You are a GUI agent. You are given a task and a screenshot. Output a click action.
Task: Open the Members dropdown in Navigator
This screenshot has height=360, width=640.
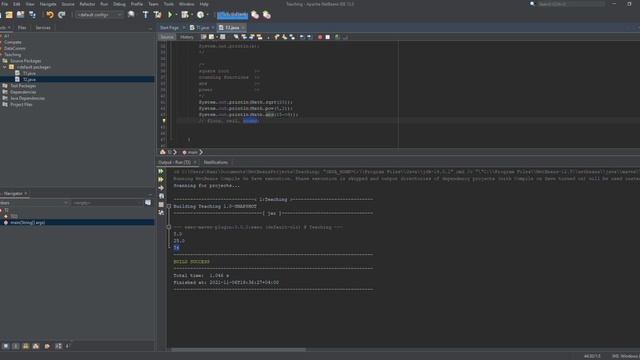click(34, 202)
